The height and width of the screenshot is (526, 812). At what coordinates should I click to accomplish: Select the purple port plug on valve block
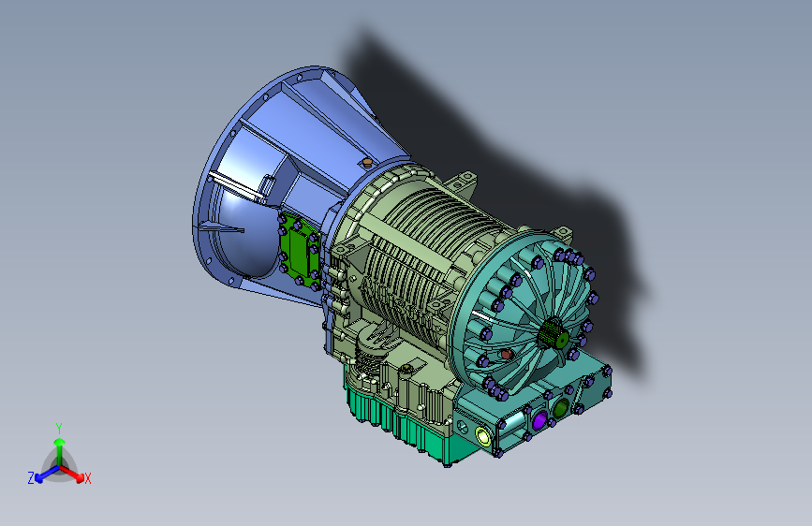pos(539,420)
